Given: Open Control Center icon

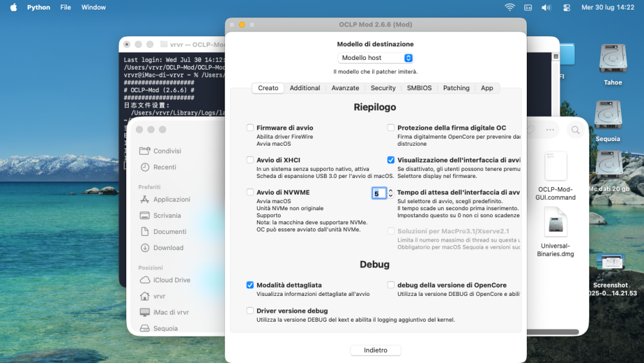Looking at the screenshot, I should 566,7.
